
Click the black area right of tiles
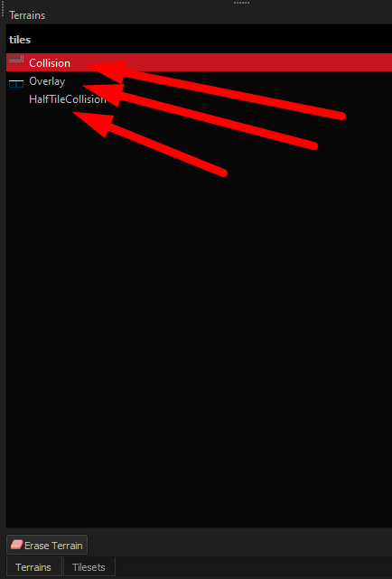click(x=211, y=39)
